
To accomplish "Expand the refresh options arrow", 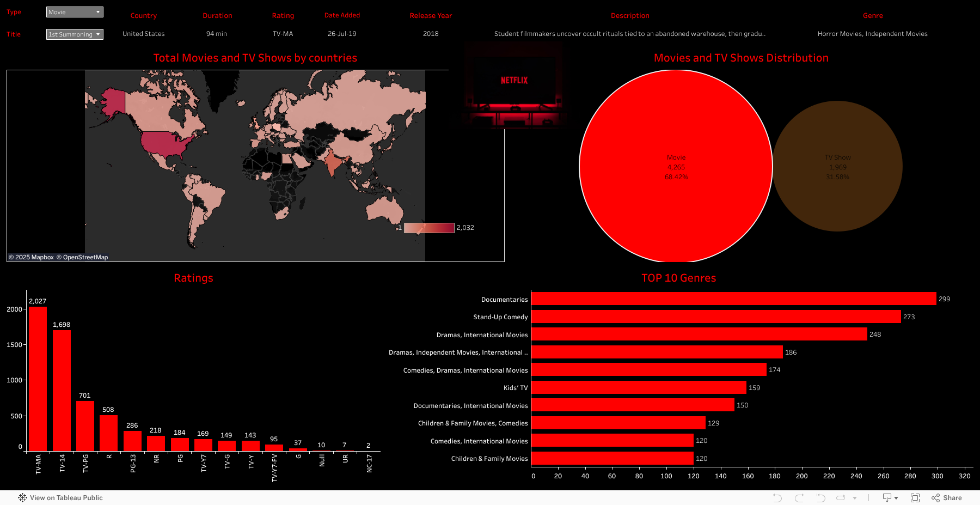I will (x=855, y=498).
